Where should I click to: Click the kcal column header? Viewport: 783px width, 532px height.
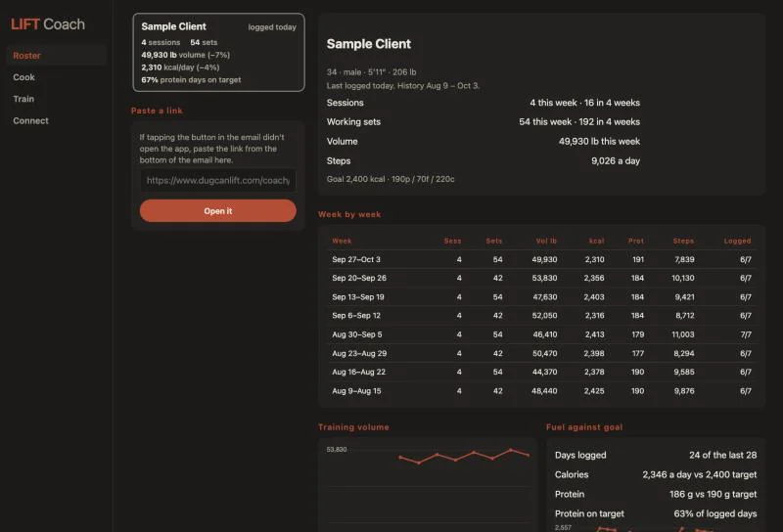tap(596, 241)
